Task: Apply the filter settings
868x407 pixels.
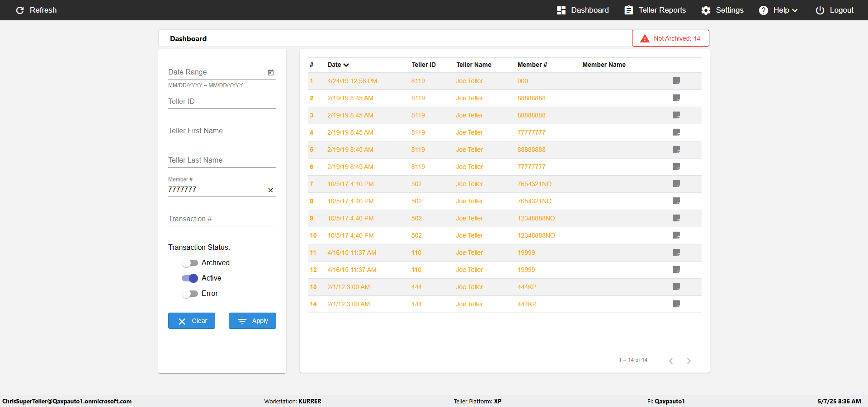Action: tap(252, 321)
